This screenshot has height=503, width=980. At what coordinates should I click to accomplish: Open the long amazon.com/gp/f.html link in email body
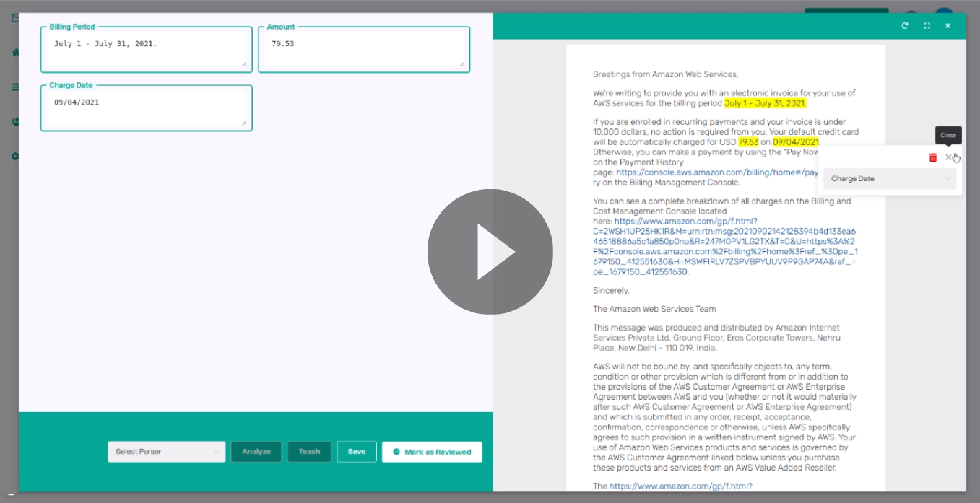pos(725,246)
